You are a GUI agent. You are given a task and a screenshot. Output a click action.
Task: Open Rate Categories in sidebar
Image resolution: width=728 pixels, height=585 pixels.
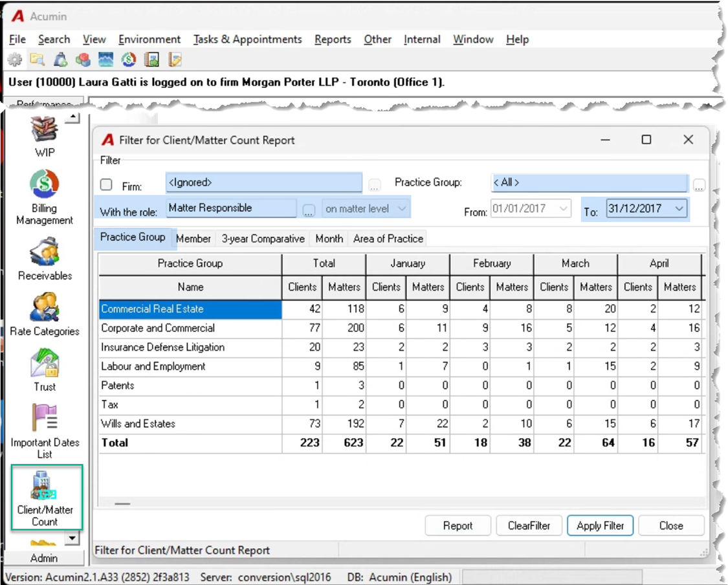(x=45, y=314)
